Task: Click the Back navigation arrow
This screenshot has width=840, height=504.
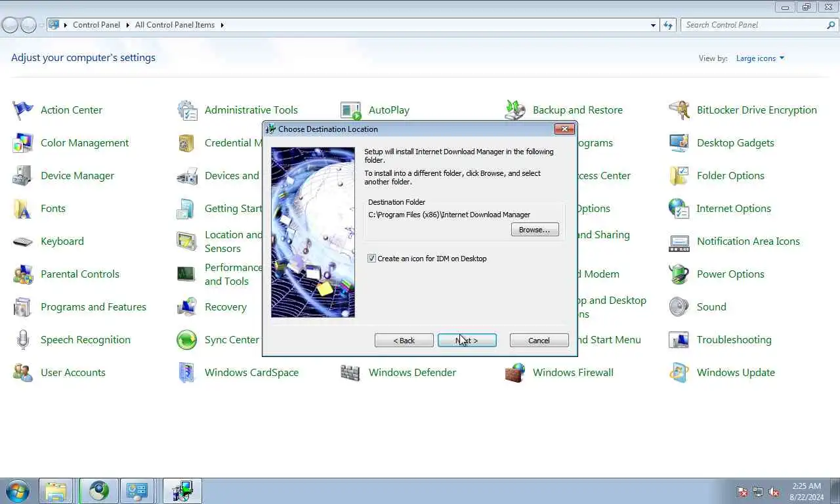Action: 10,25
